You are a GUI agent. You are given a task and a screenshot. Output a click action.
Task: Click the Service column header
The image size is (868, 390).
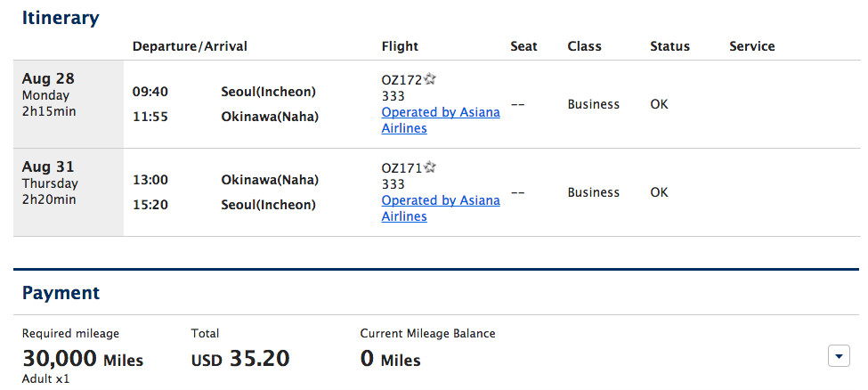click(751, 46)
